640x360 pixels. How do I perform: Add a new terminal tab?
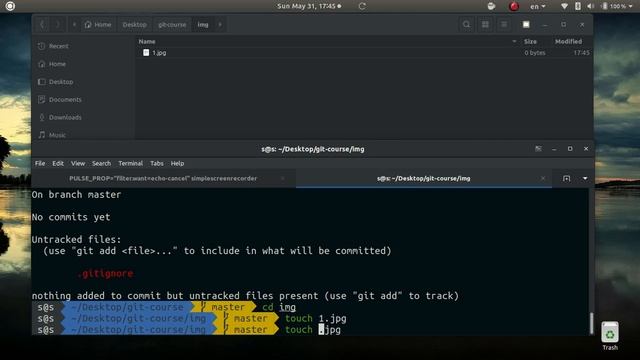click(567, 178)
